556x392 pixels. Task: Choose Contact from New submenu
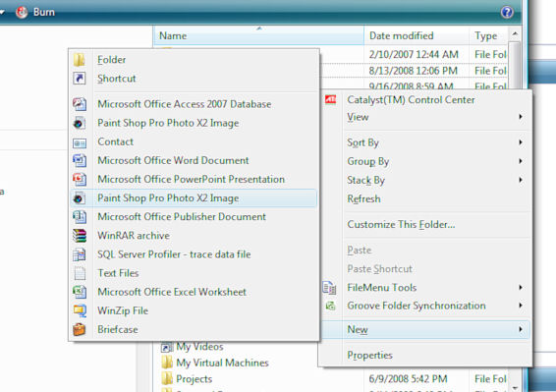(x=194, y=141)
